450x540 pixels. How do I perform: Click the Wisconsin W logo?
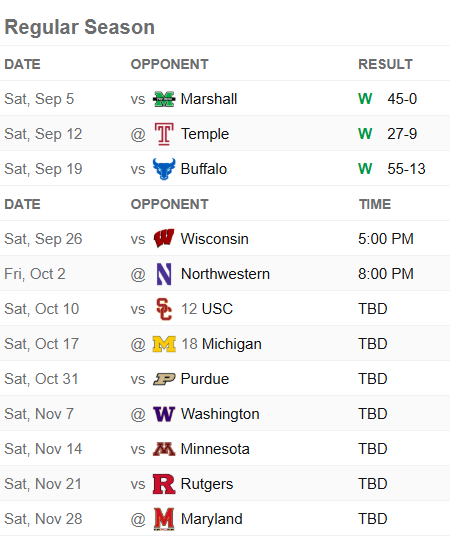coord(164,239)
